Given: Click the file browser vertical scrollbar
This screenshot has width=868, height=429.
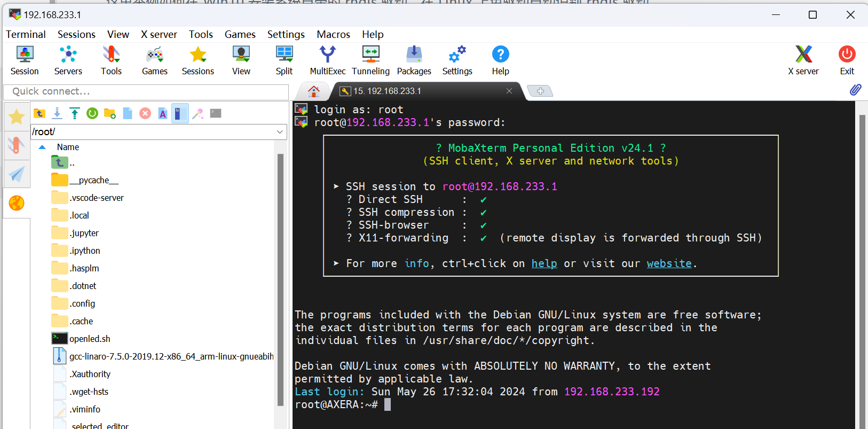Looking at the screenshot, I should [x=280, y=280].
